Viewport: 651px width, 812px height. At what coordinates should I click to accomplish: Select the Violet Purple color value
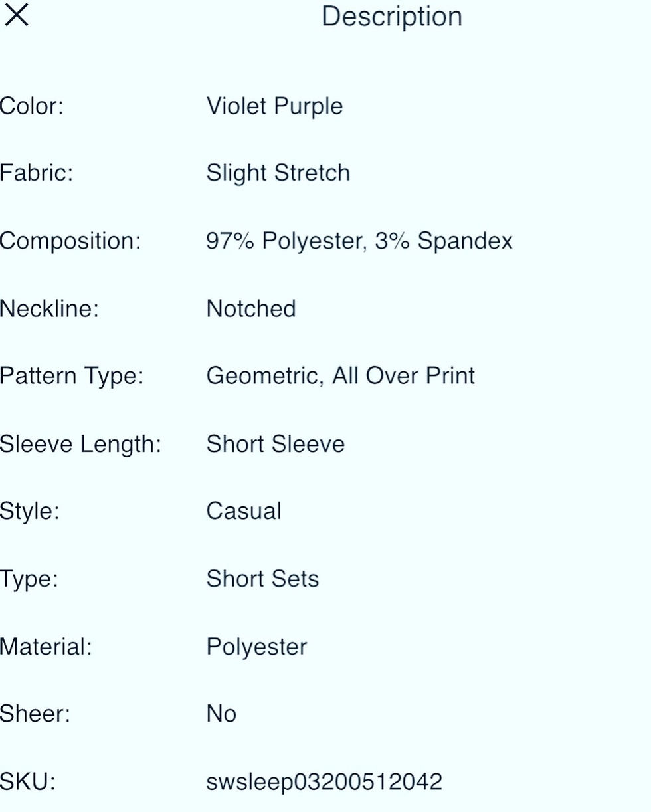click(274, 106)
